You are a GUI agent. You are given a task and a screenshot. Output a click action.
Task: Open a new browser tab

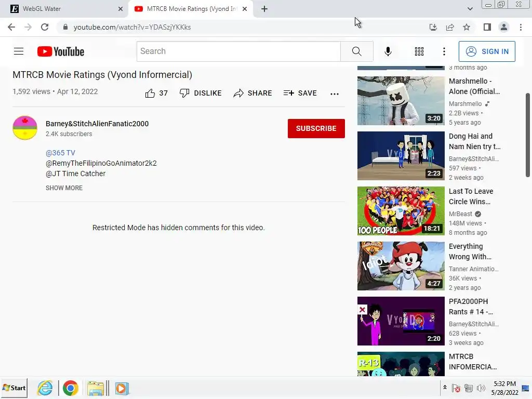tap(264, 9)
